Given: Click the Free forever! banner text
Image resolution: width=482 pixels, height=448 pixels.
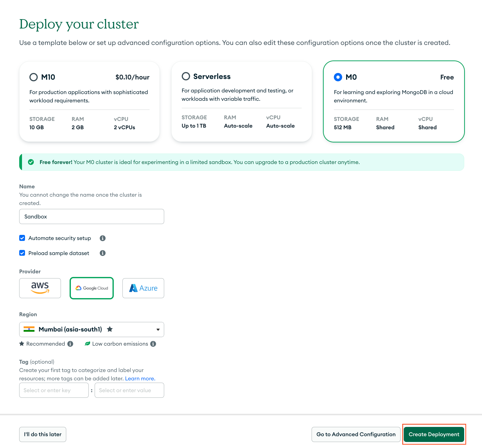Looking at the screenshot, I should point(56,162).
